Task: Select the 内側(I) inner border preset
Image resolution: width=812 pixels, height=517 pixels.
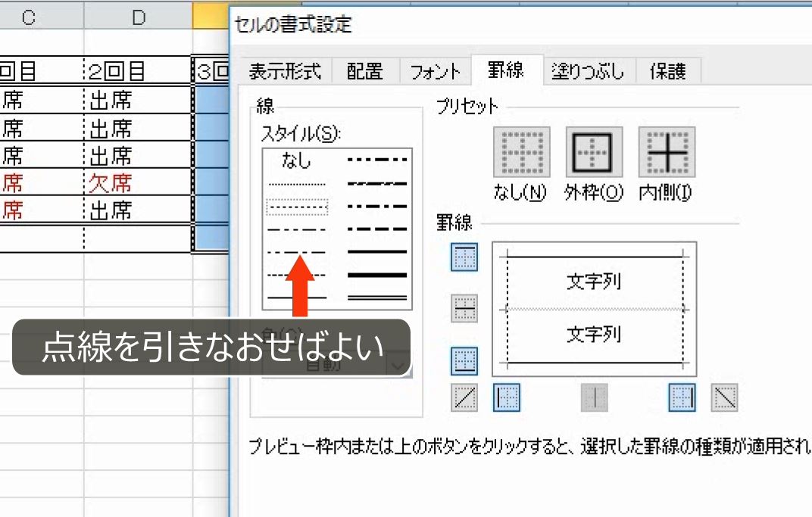Action: 667,151
